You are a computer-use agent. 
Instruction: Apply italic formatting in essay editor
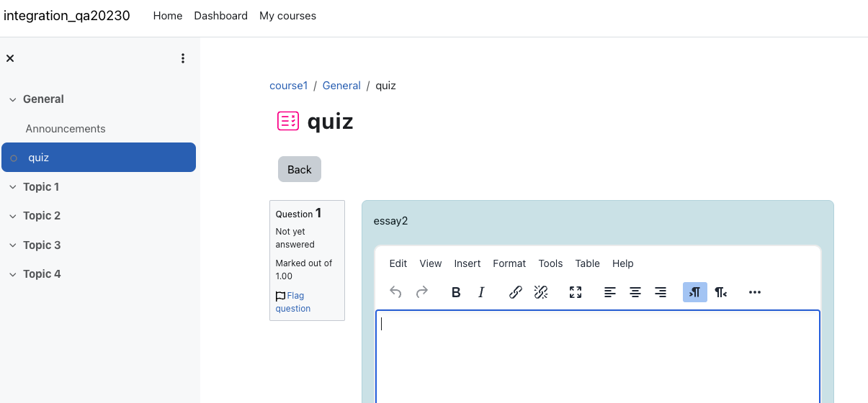pyautogui.click(x=481, y=292)
